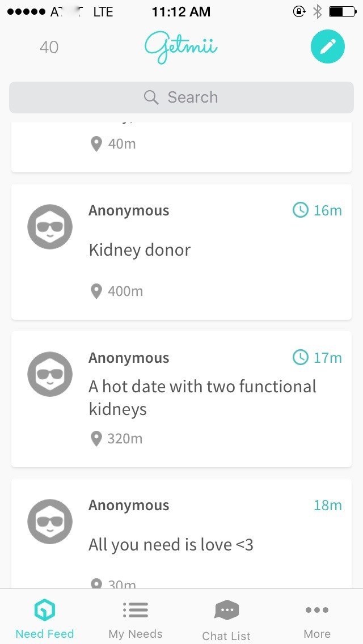Open the All you need is love post
This screenshot has height=644, width=363.
tap(181, 533)
